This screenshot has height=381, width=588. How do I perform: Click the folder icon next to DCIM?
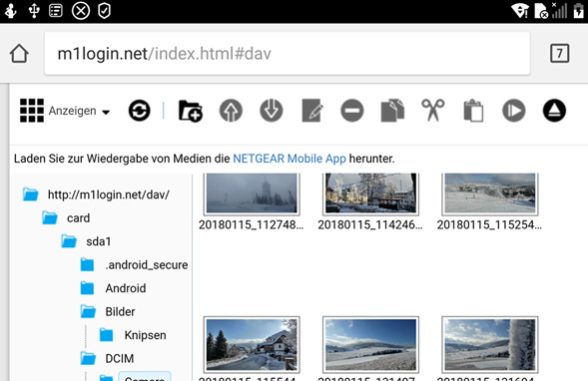[x=88, y=358]
